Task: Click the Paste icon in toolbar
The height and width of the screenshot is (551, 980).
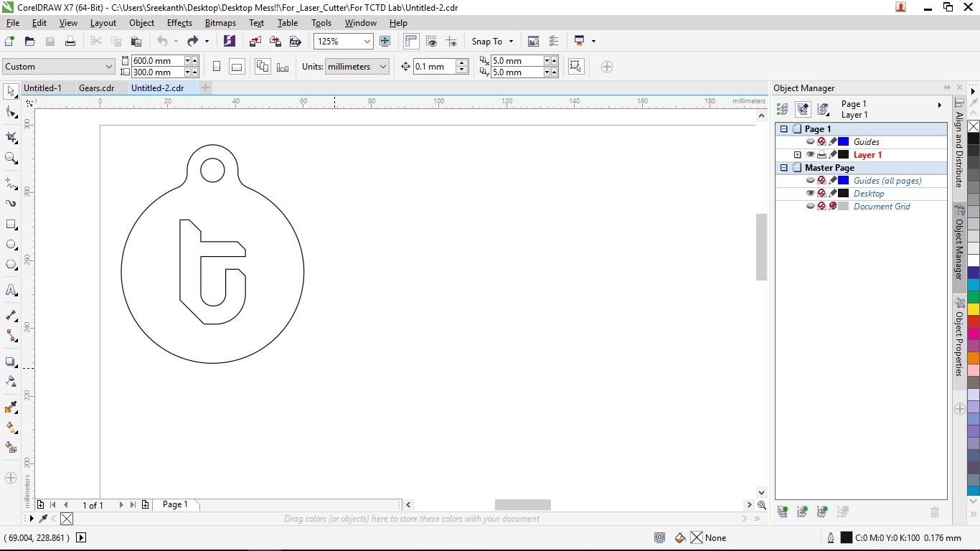Action: pos(136,42)
